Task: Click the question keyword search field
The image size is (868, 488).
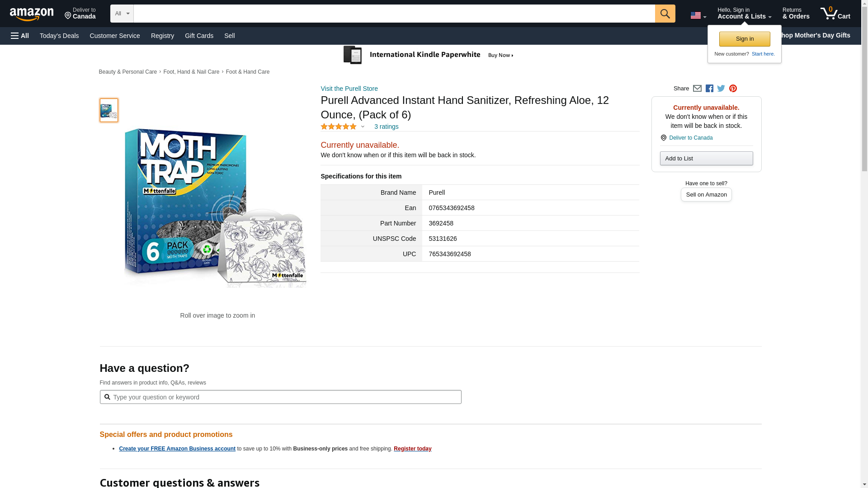Action: [280, 397]
